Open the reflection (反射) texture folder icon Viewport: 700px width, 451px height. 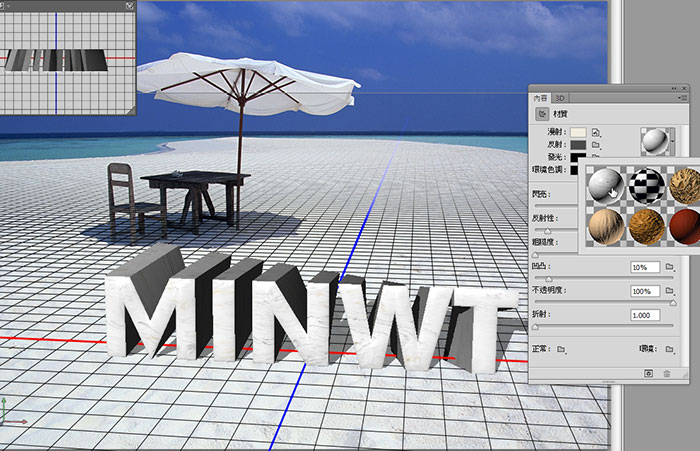pyautogui.click(x=595, y=144)
